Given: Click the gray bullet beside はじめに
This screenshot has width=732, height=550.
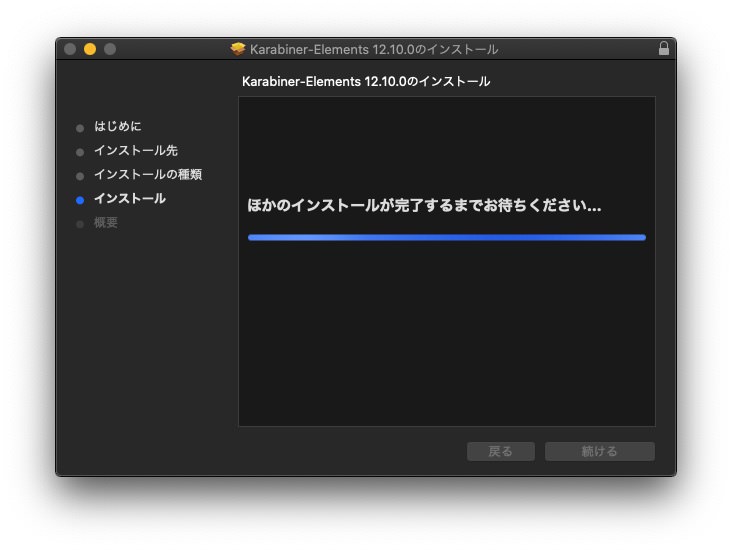Looking at the screenshot, I should point(80,128).
